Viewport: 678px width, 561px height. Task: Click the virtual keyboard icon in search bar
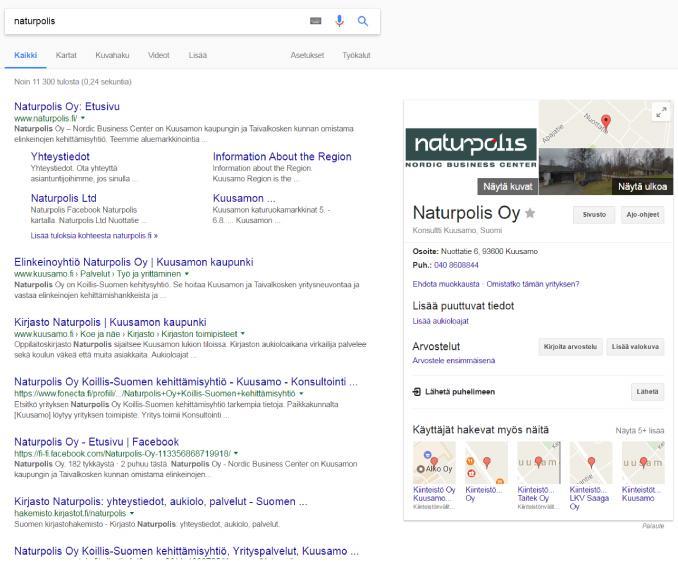tap(316, 21)
